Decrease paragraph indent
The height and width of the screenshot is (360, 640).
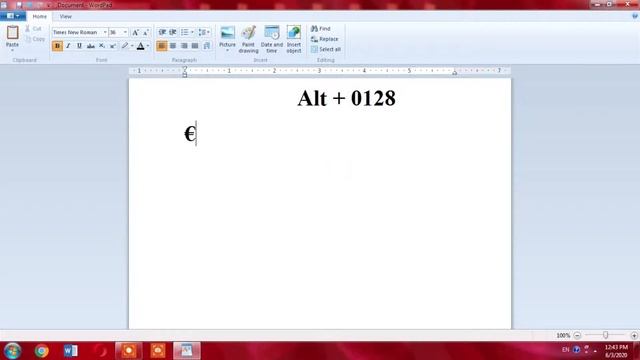pos(162,32)
